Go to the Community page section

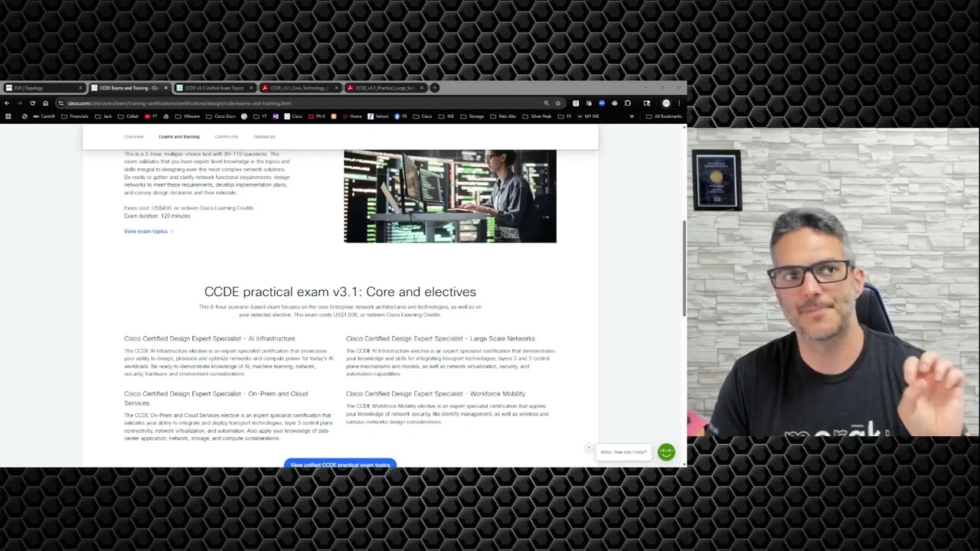pyautogui.click(x=227, y=137)
